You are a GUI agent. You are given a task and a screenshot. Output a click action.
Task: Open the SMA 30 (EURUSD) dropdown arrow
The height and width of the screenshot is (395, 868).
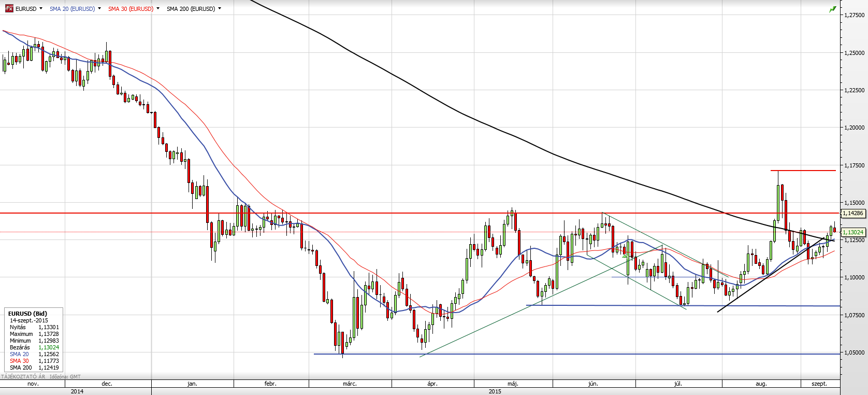(x=158, y=8)
